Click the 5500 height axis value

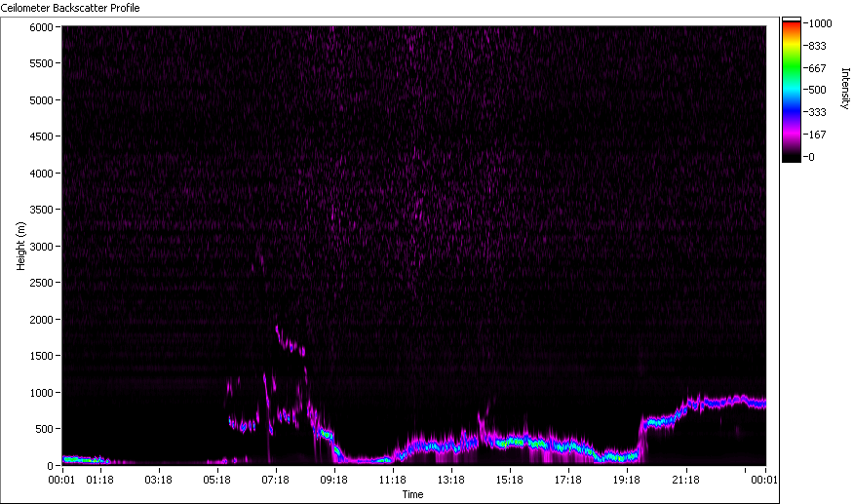[41, 63]
